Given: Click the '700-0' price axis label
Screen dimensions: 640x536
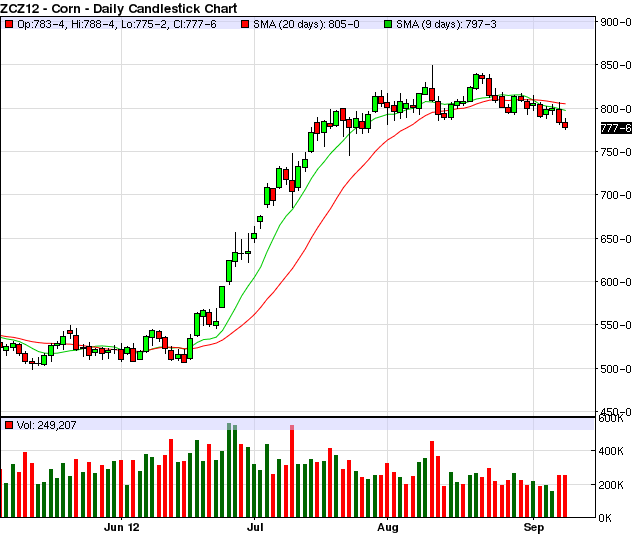Looking at the screenshot, I should (616, 195).
